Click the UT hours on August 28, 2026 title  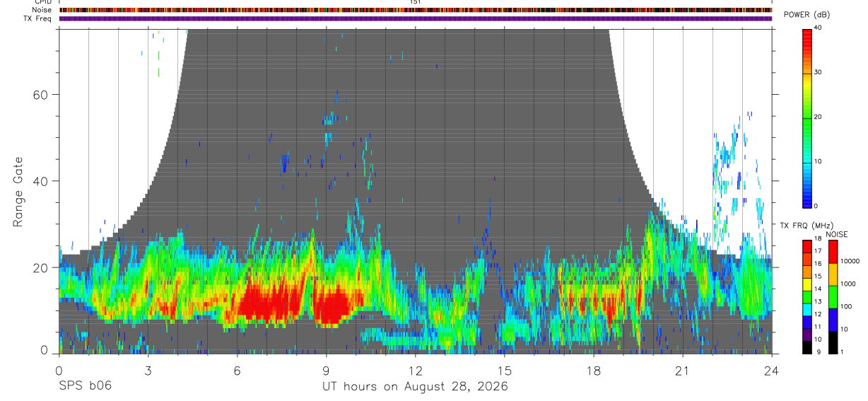415,387
